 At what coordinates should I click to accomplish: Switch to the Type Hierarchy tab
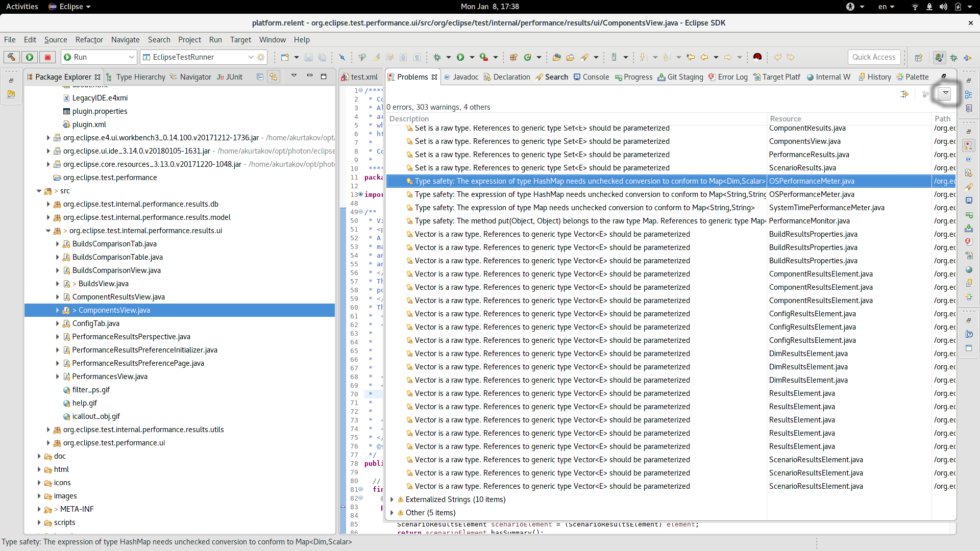click(135, 77)
